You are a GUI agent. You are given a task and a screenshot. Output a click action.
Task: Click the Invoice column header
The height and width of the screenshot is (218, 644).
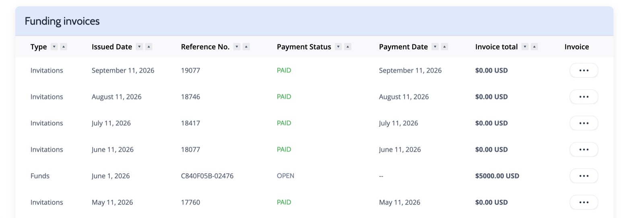[577, 47]
